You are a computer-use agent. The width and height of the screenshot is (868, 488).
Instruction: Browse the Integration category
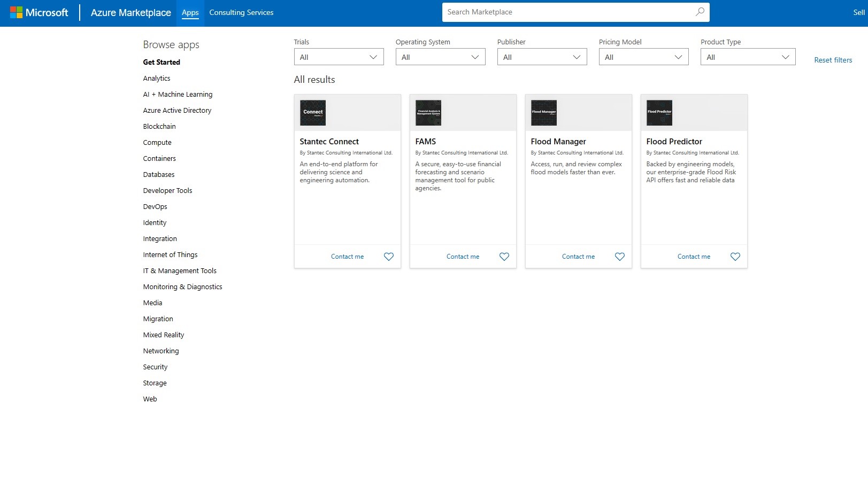[160, 238]
